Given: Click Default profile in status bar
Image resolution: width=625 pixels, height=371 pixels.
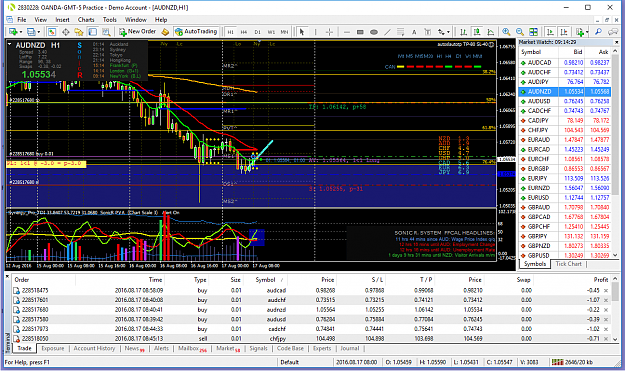Looking at the screenshot, I should coord(290,362).
